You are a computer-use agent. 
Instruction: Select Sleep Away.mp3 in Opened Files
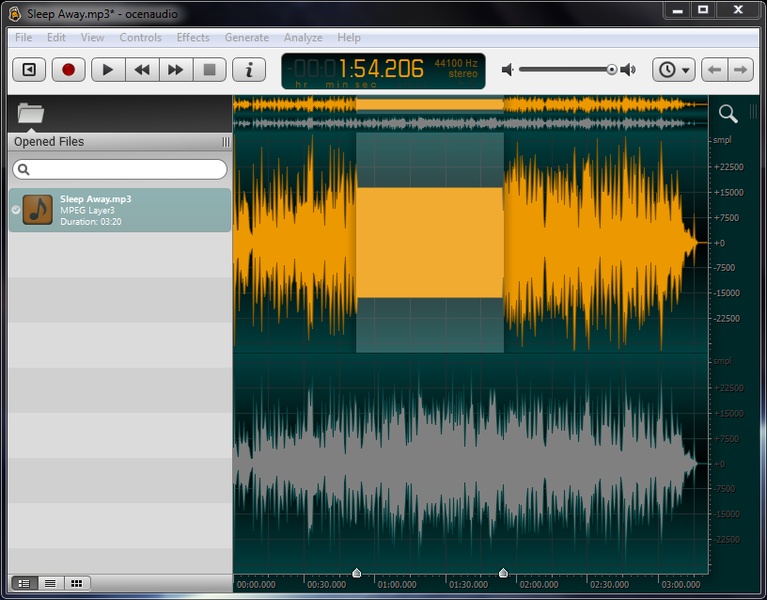(x=120, y=210)
